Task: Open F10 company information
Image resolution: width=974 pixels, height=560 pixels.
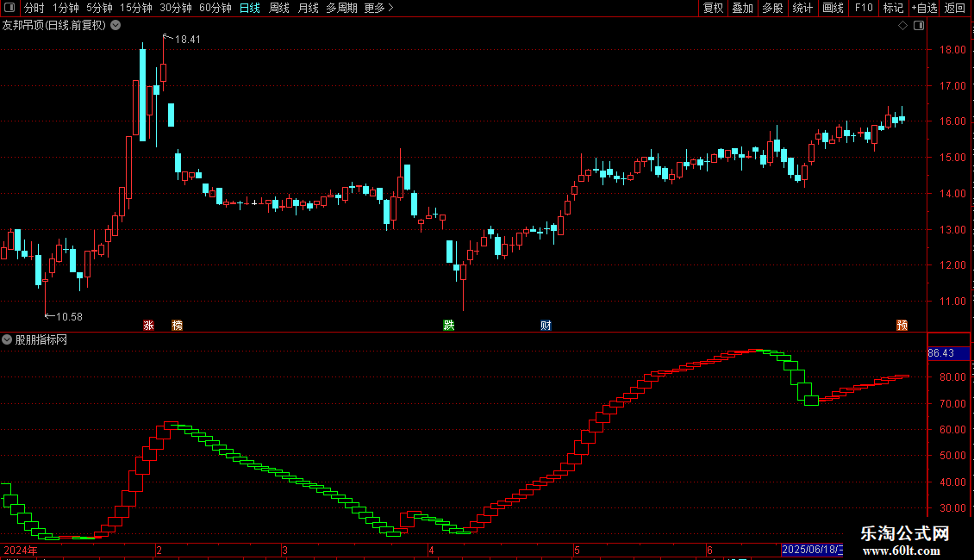Action: (x=864, y=8)
